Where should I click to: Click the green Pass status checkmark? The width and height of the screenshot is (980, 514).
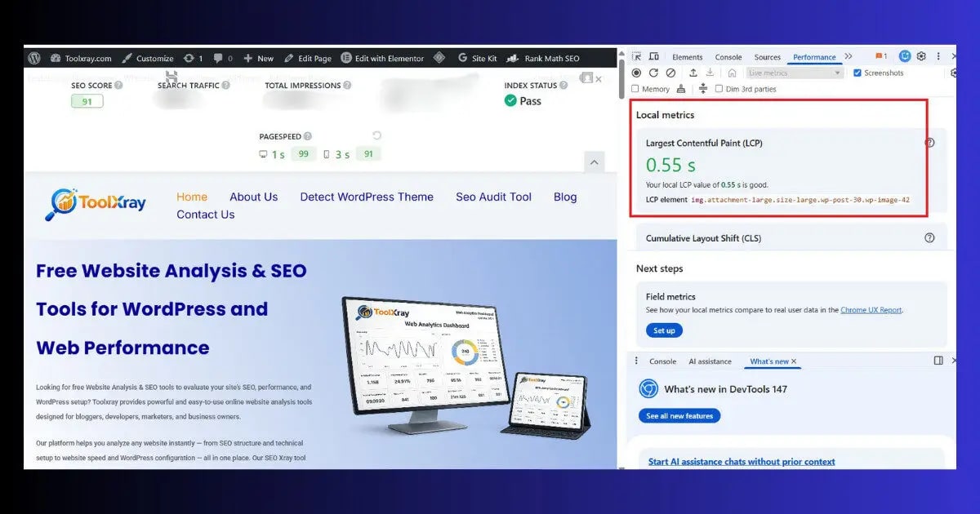click(x=510, y=100)
